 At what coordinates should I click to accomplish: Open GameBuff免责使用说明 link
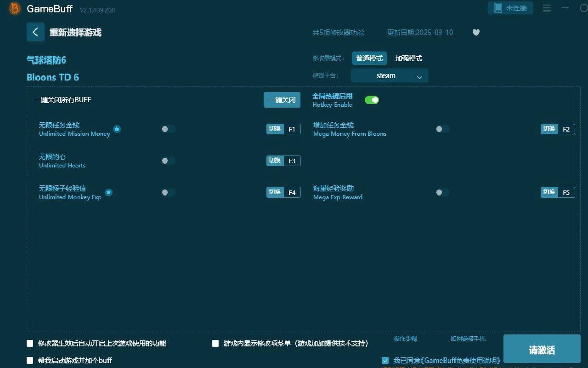click(461, 360)
